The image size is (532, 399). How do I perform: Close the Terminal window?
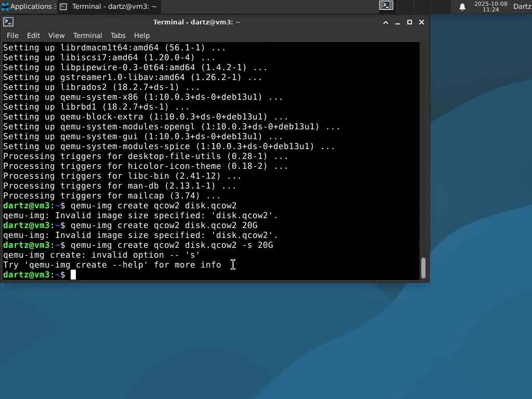421,22
